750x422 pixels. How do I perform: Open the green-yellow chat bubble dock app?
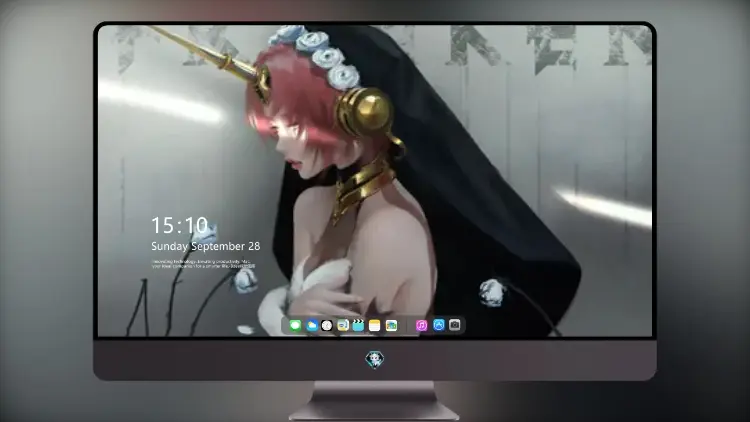(x=343, y=325)
